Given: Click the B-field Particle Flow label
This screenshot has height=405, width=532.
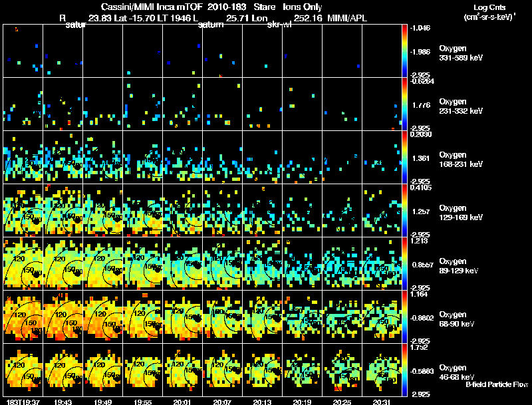Looking at the screenshot, I should pos(495,384).
